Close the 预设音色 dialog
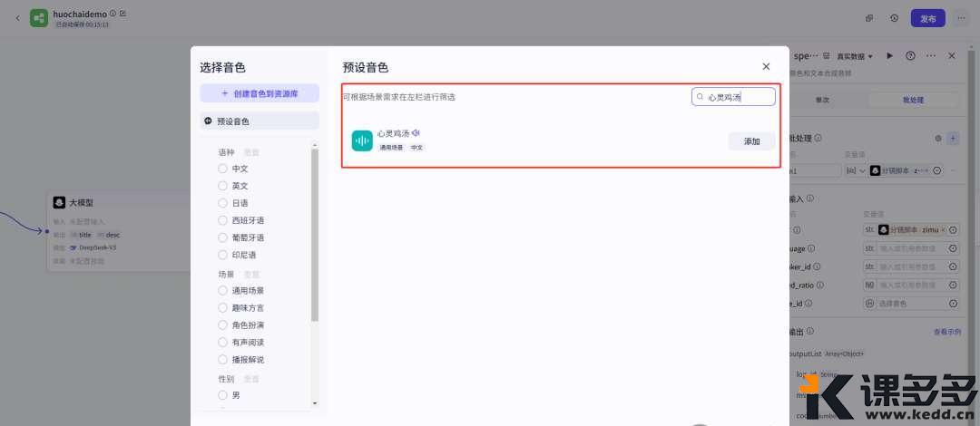The image size is (980, 426). pyautogui.click(x=766, y=66)
